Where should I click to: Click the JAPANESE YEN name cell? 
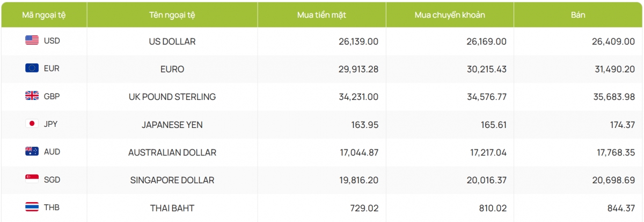pos(172,125)
